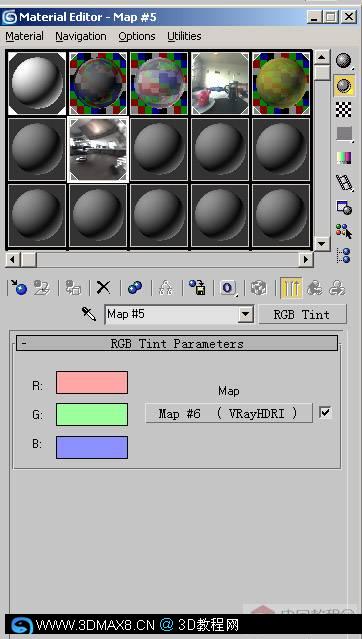Open the Sample Type sphere flyout
The width and height of the screenshot is (362, 639).
pos(344,62)
